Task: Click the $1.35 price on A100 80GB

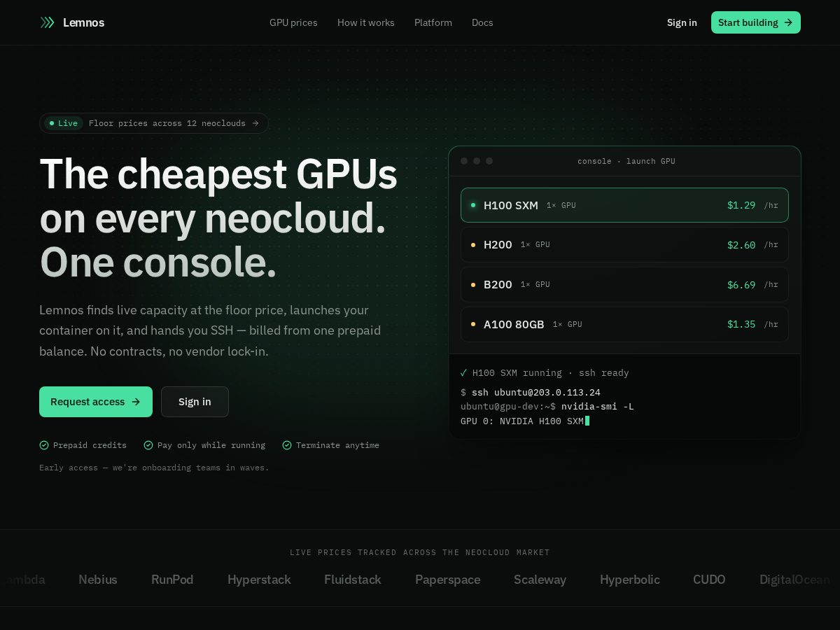Action: coord(741,325)
